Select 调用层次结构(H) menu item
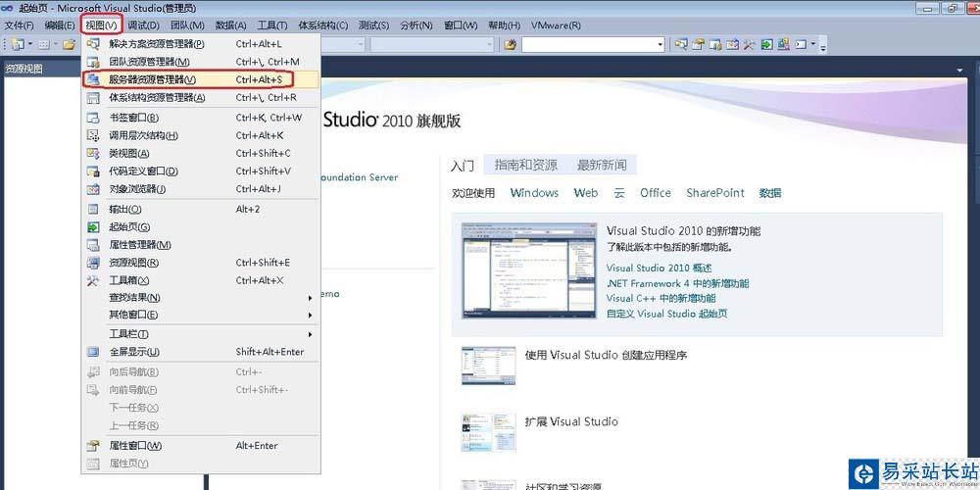Image resolution: width=980 pixels, height=490 pixels. click(x=201, y=135)
